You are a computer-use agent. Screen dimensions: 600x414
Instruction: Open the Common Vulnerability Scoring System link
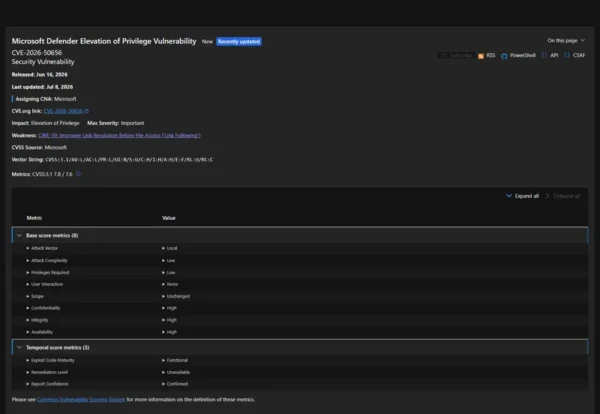[81, 399]
